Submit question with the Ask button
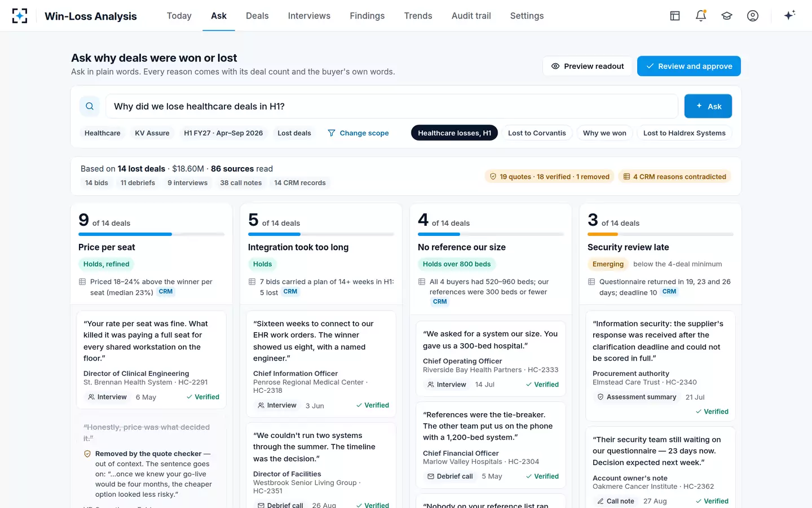The image size is (812, 508). pos(708,106)
